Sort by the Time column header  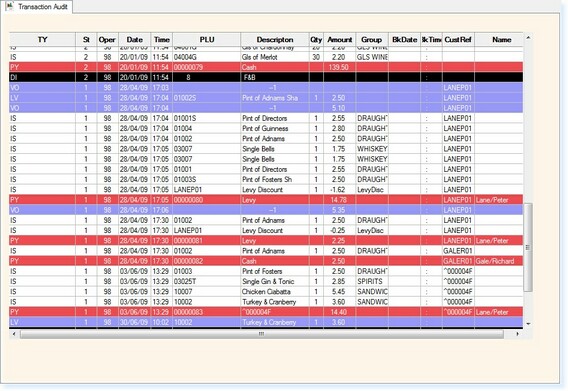tap(162, 39)
